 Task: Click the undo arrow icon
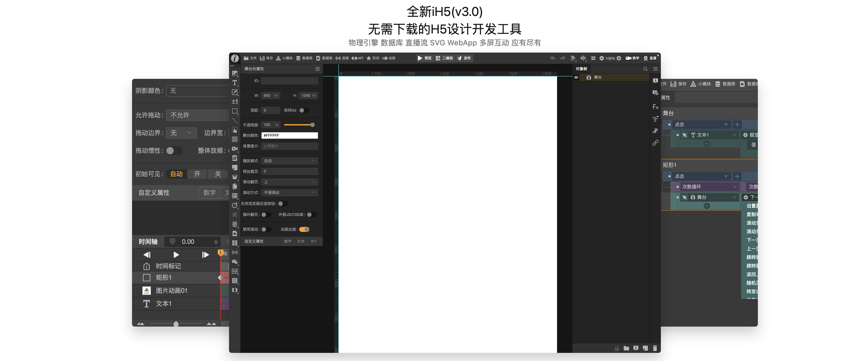pyautogui.click(x=552, y=58)
